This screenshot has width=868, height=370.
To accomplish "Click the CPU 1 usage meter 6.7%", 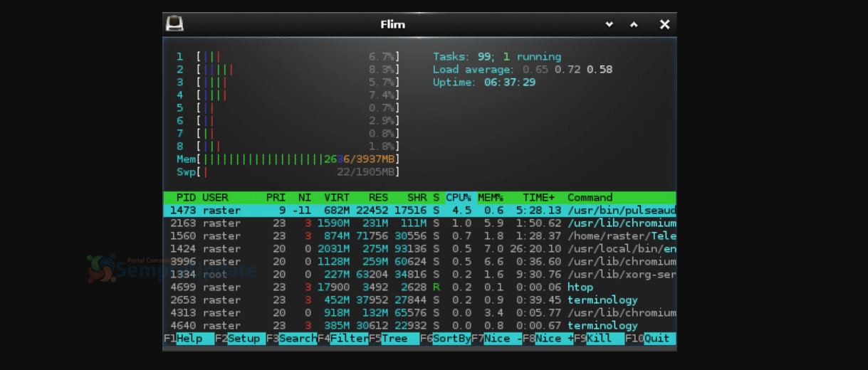I will pyautogui.click(x=288, y=56).
